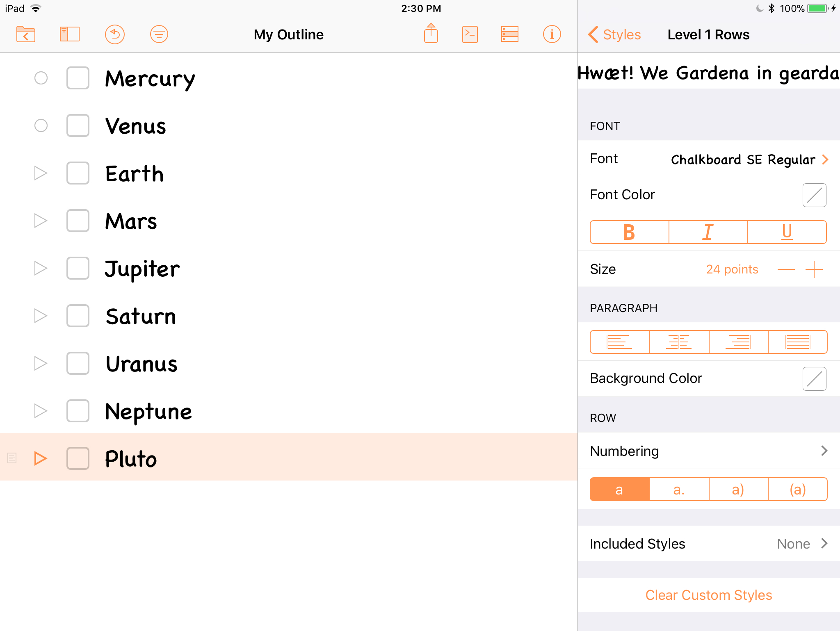The image size is (840, 631).
Task: Tap the share export icon
Action: pyautogui.click(x=431, y=34)
